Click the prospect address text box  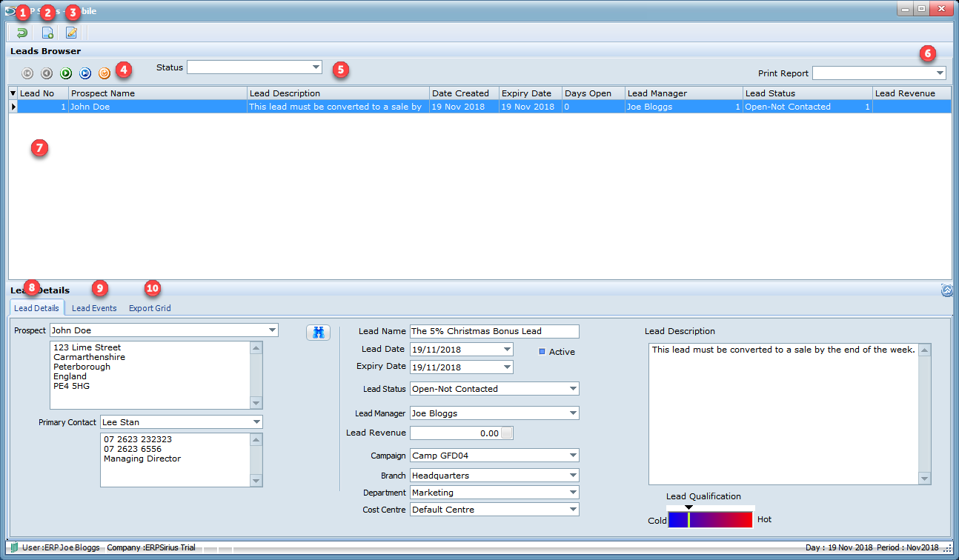pyautogui.click(x=150, y=375)
